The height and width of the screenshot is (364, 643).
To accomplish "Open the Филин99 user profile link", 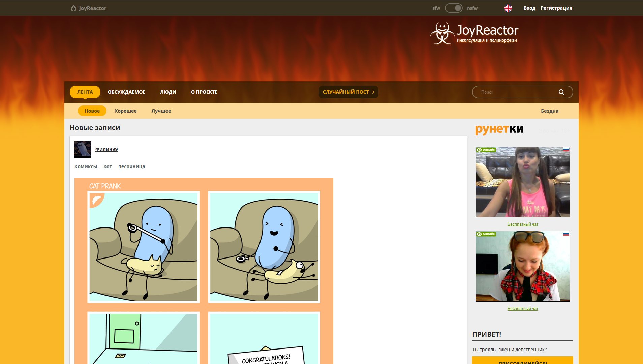I will coord(106,149).
